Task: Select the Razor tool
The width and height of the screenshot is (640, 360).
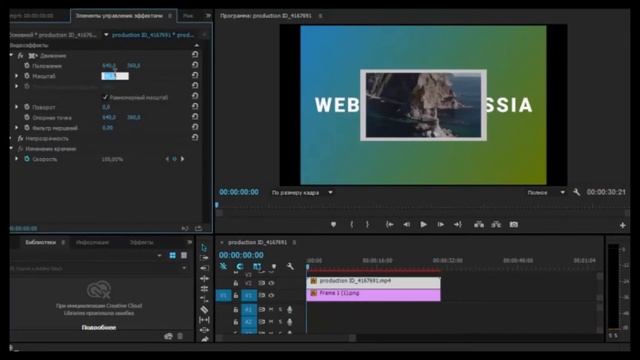Action: 204,309
